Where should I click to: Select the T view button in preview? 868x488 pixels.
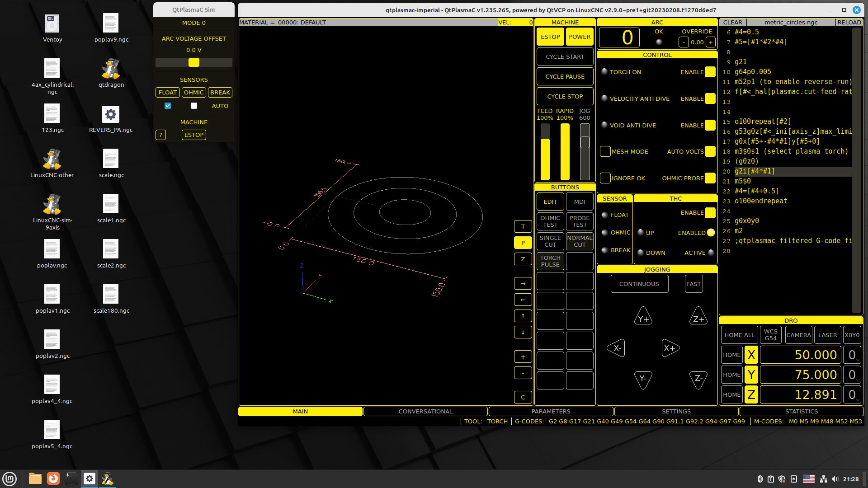coord(523,226)
